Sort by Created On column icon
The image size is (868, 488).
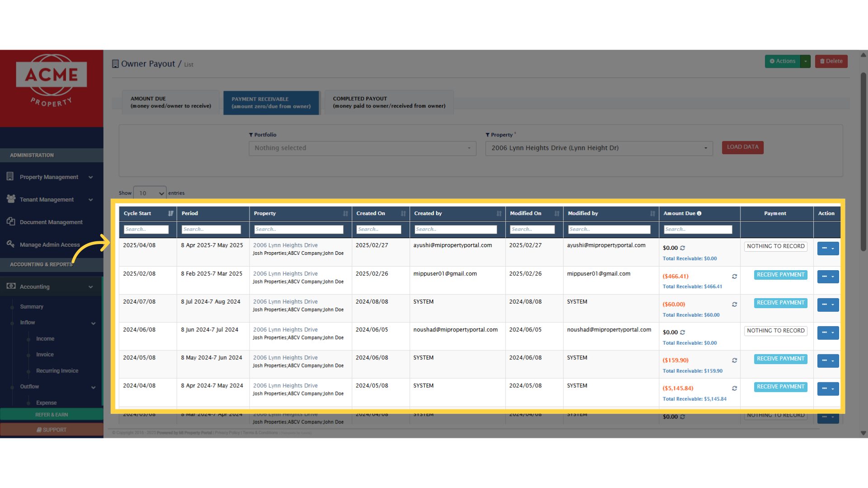[403, 213]
